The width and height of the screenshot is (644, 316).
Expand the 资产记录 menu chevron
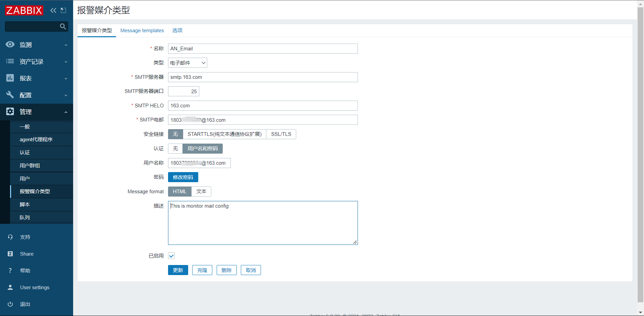point(66,62)
